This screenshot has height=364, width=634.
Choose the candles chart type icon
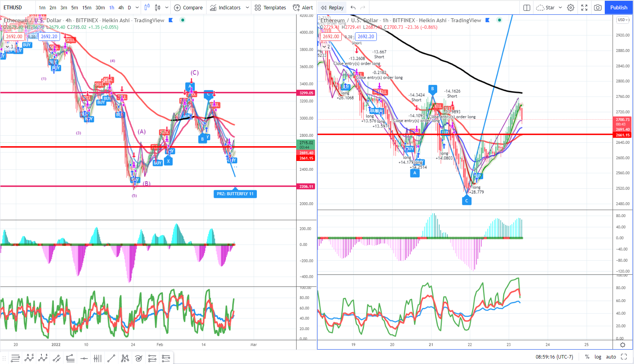157,7
